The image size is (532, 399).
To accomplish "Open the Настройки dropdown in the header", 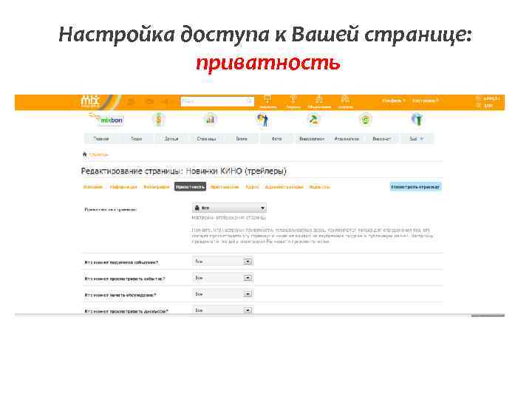I will 426,100.
